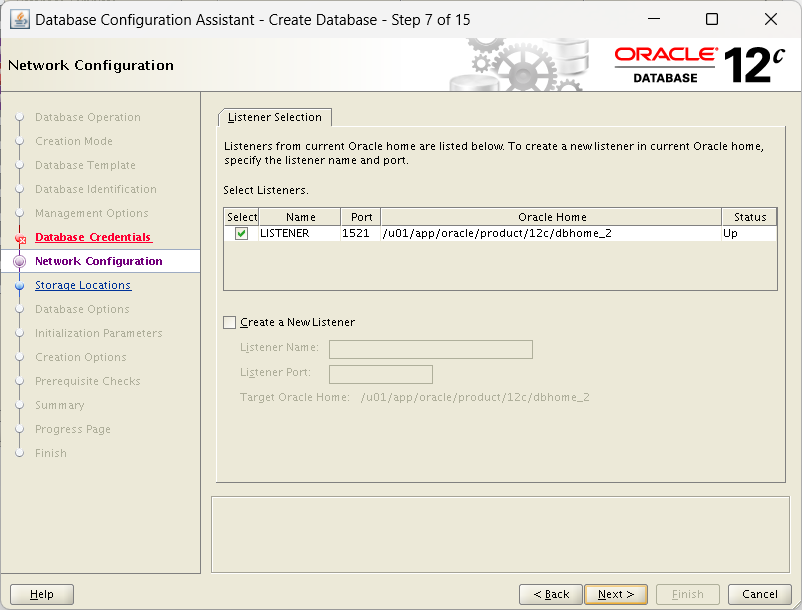The height and width of the screenshot is (610, 802).
Task: Click the Select column header
Action: click(x=241, y=217)
